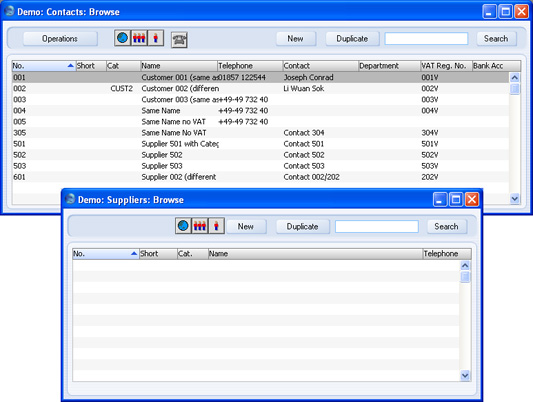Click New button in Contacts window

(296, 39)
